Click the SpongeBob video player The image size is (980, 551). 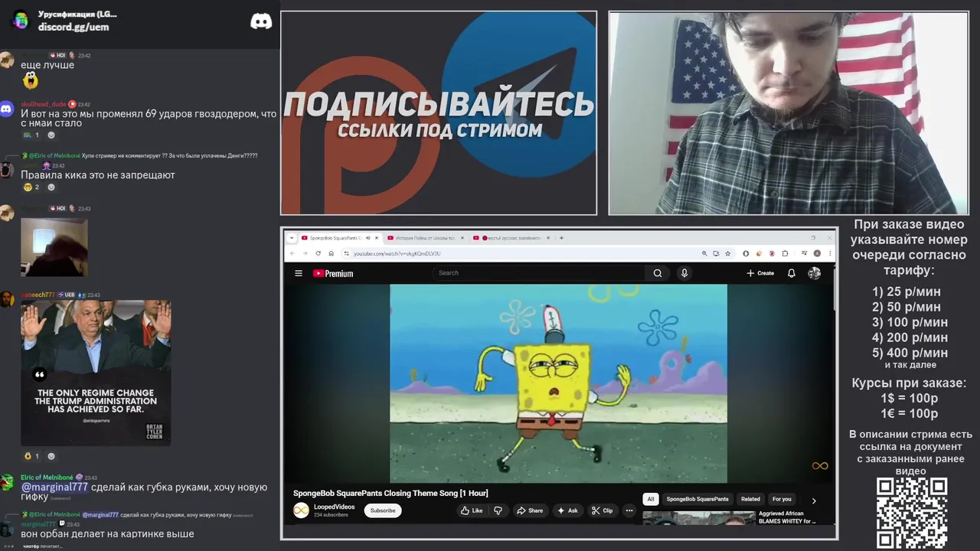click(x=558, y=383)
